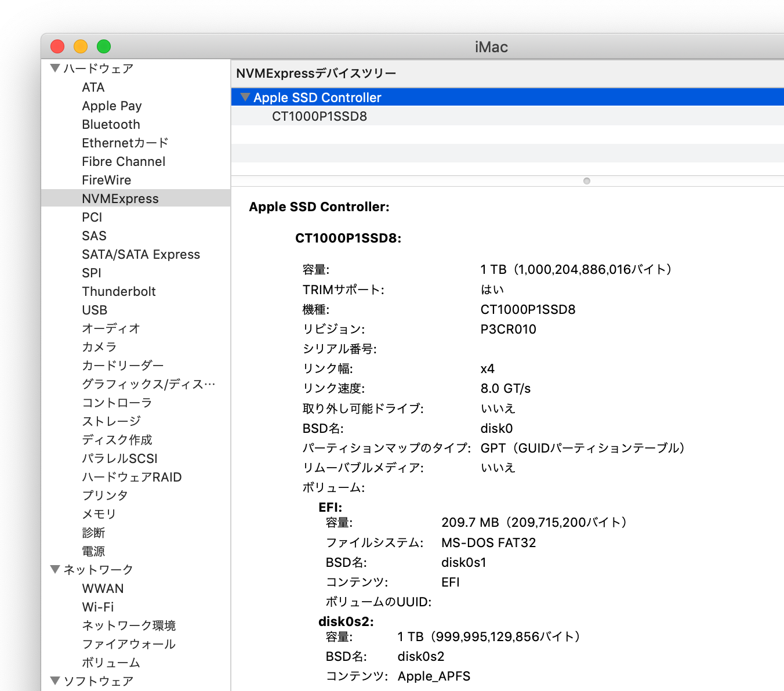Open SATA/SATA Express entry

141,254
